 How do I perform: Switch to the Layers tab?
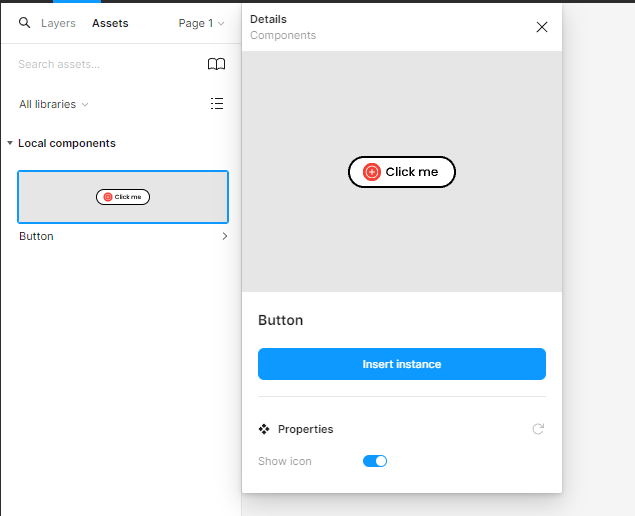pos(58,23)
